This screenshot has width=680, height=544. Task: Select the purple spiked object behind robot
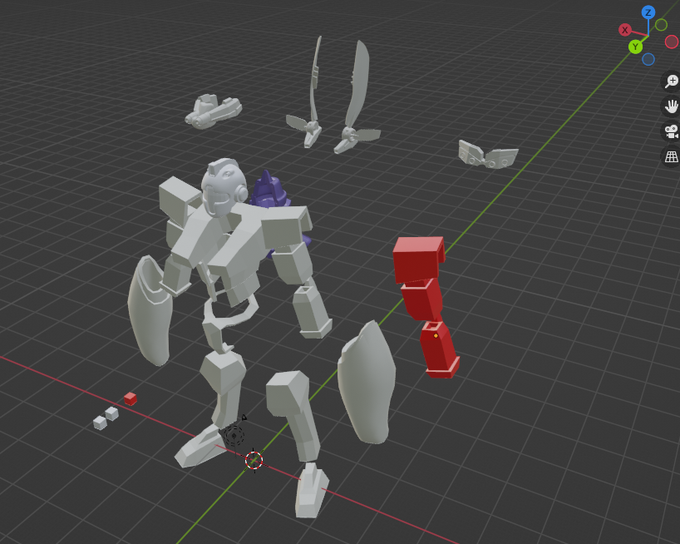click(x=271, y=193)
